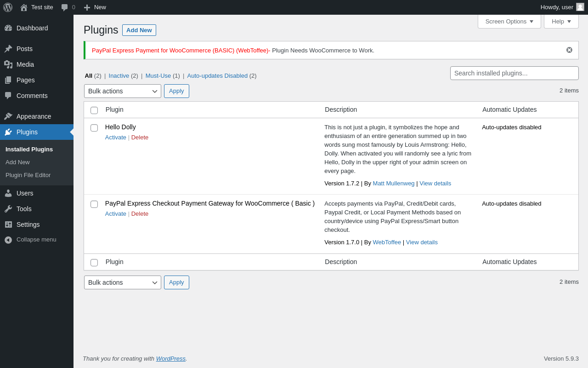Open the WordPress link in footer
The width and height of the screenshot is (588, 368).
pos(171,359)
